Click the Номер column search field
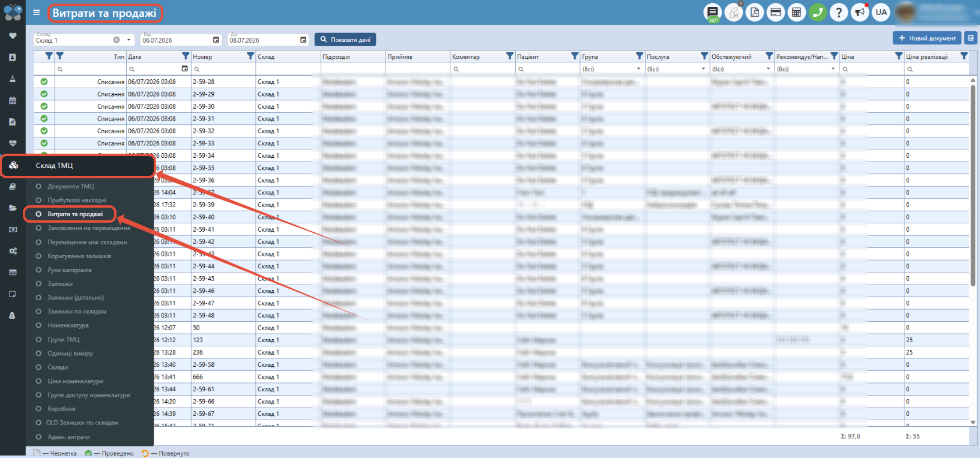This screenshot has height=458, width=980. (223, 69)
